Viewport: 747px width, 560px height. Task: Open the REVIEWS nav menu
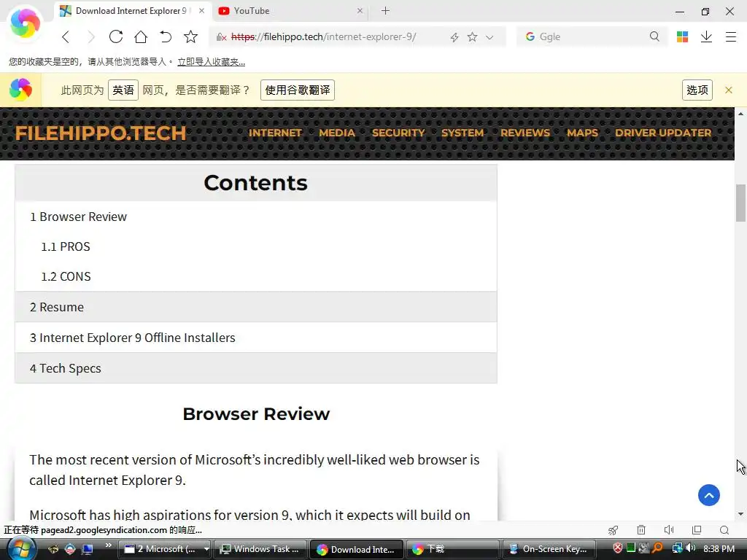525,133
